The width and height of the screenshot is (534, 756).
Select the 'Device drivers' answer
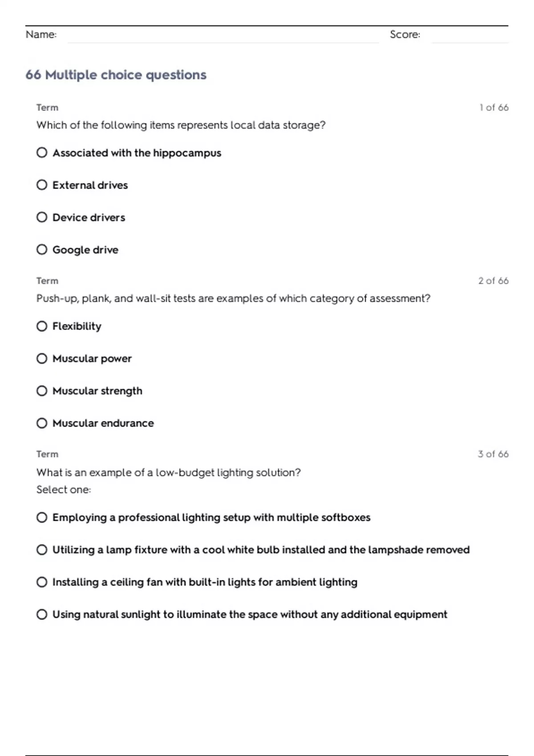[42, 217]
